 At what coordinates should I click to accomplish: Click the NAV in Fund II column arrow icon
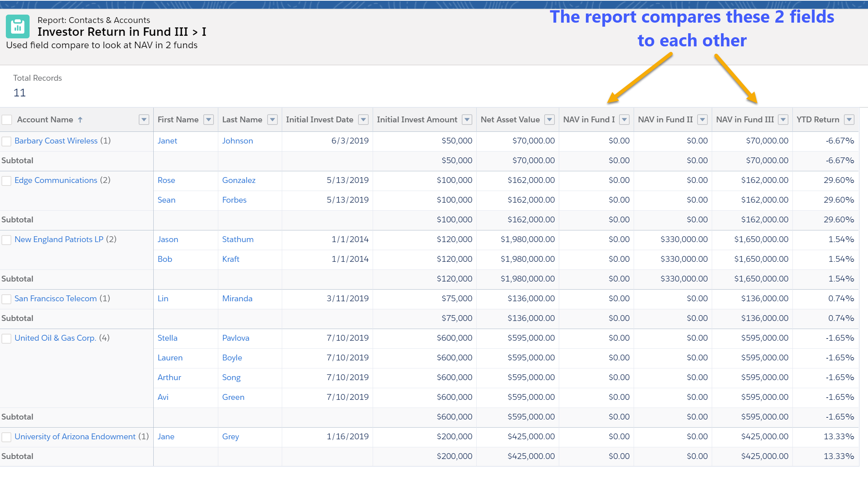coord(703,120)
